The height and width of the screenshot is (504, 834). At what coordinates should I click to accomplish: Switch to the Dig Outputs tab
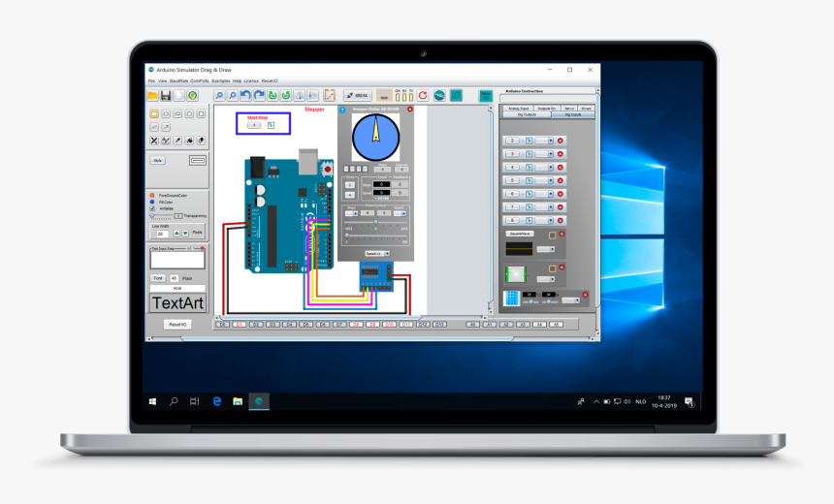click(x=528, y=114)
